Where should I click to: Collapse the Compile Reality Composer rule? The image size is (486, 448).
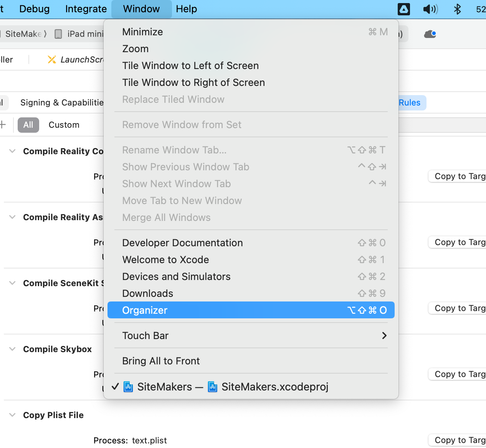(x=12, y=151)
